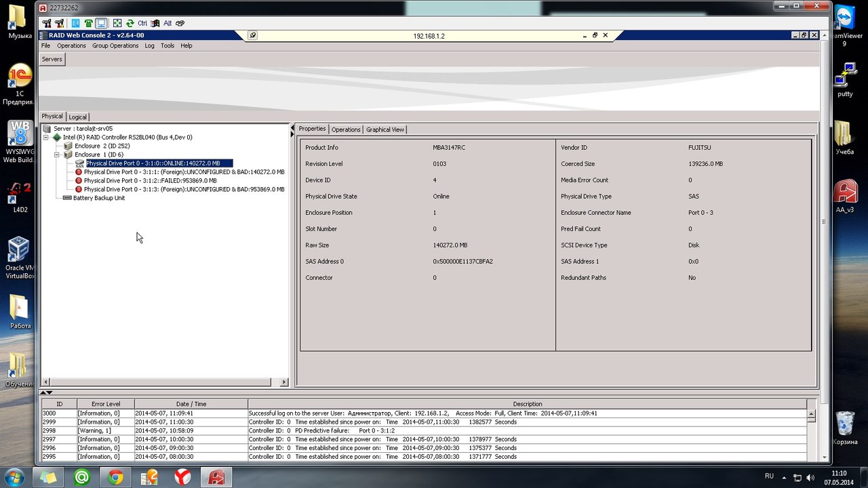Image resolution: width=868 pixels, height=488 pixels.
Task: Select warning log entry 2998 Predictive failure
Action: 424,430
